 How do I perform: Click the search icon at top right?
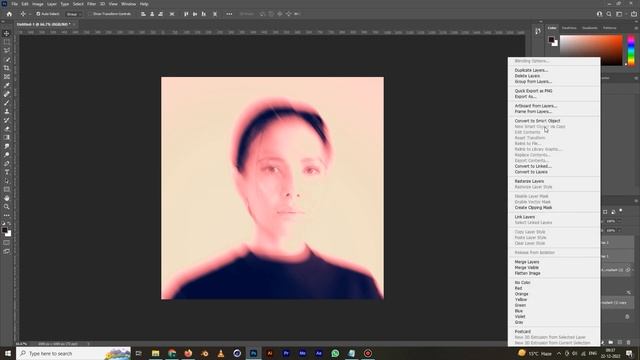pos(609,14)
